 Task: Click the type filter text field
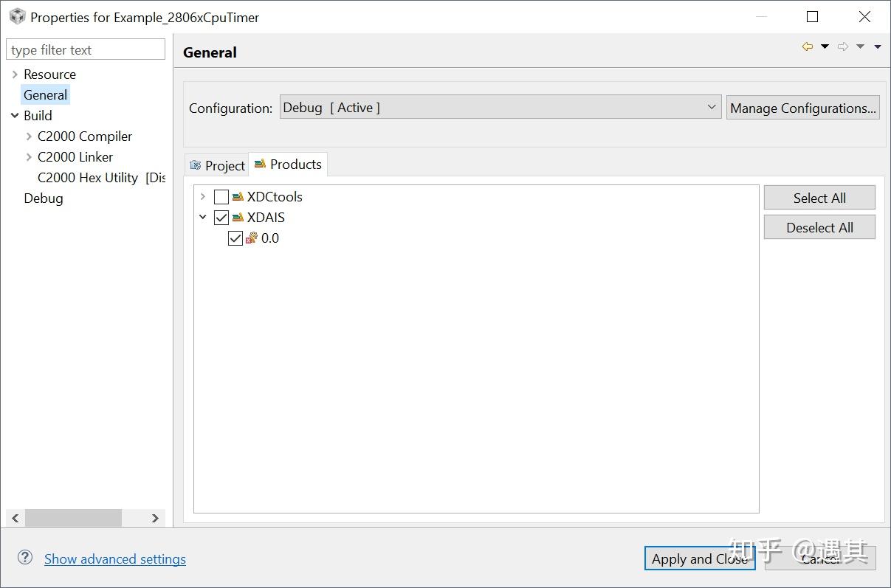[x=86, y=50]
